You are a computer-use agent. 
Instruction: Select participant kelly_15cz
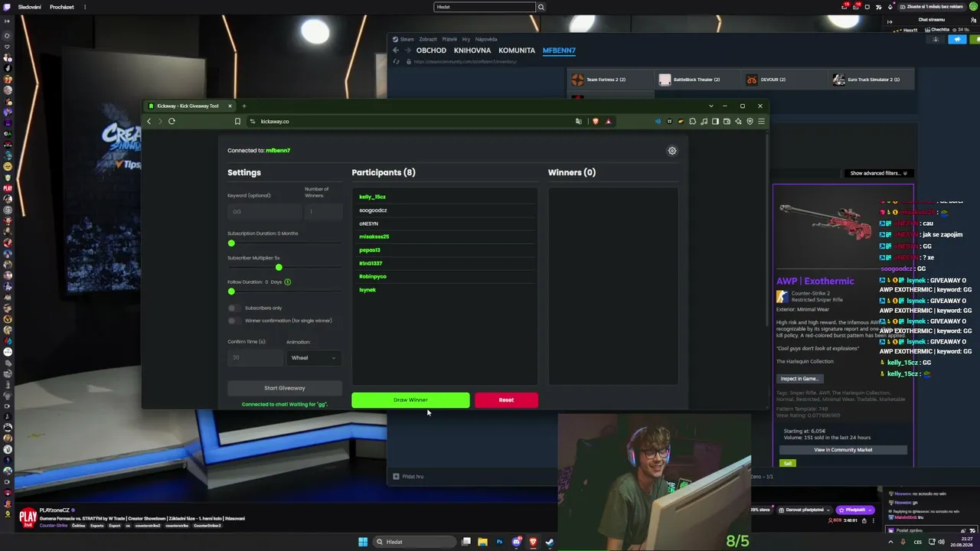[372, 197]
